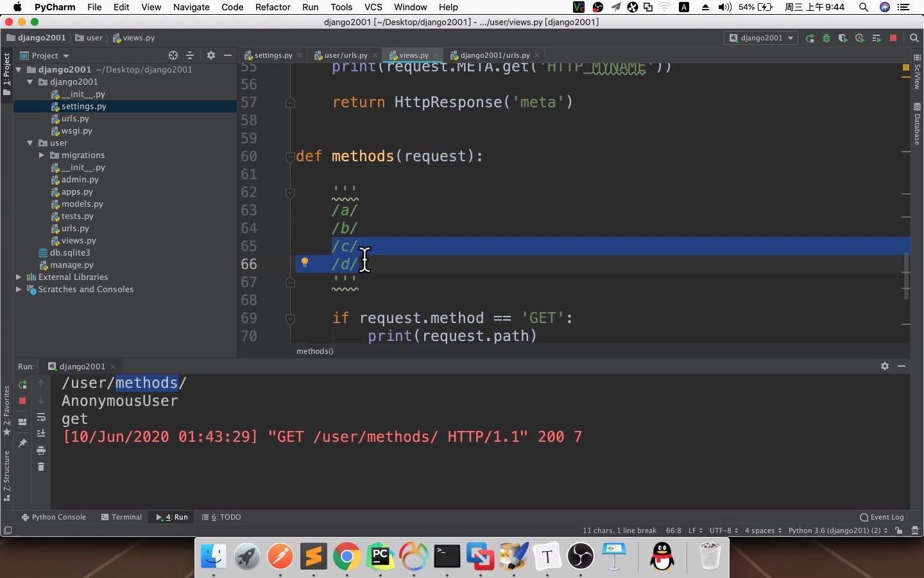Rerun process in the Run panel
Image resolution: width=924 pixels, height=578 pixels.
tap(22, 384)
